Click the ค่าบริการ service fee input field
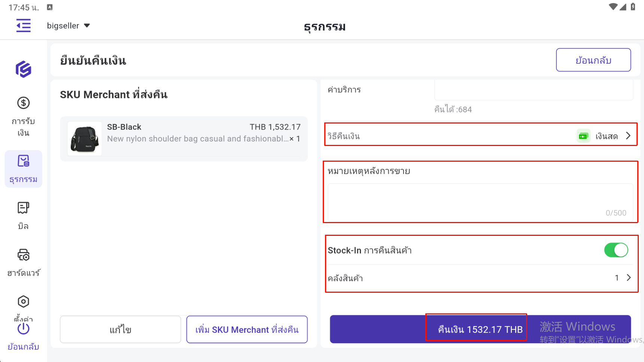Viewport: 644px width, 362px height. pos(534,90)
